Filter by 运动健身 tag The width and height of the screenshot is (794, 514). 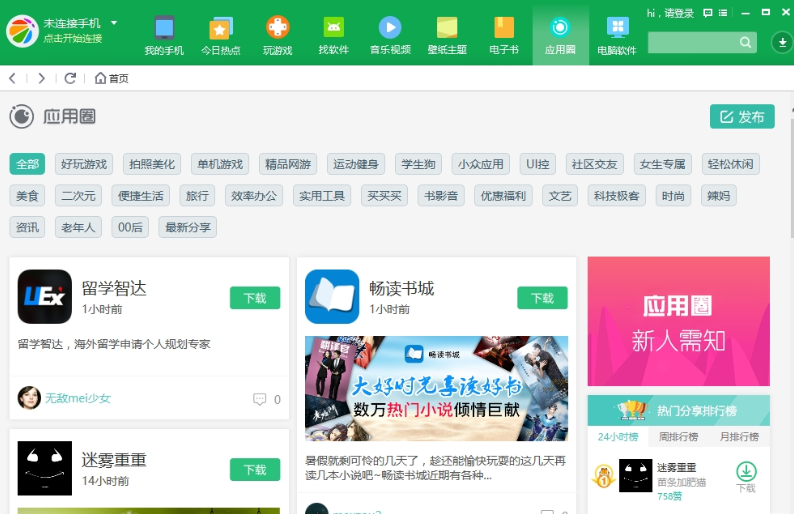tap(356, 164)
